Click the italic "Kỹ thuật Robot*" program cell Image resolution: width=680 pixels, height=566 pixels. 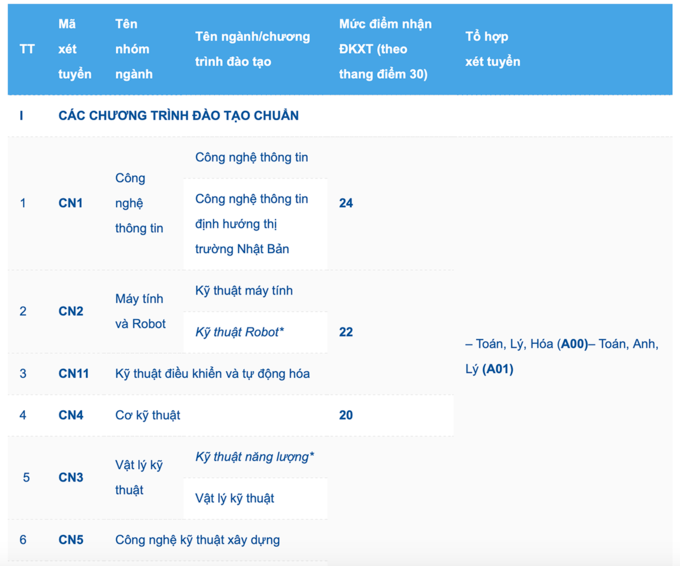[240, 332]
